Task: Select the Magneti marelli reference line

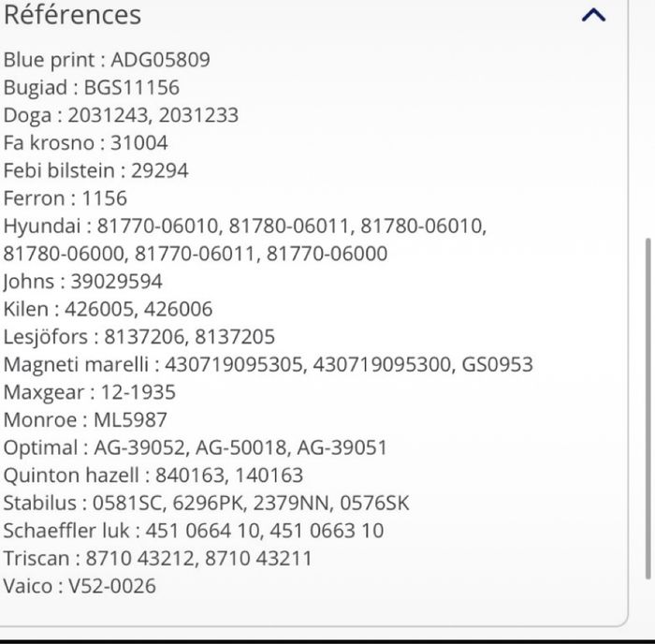Action: click(x=268, y=364)
